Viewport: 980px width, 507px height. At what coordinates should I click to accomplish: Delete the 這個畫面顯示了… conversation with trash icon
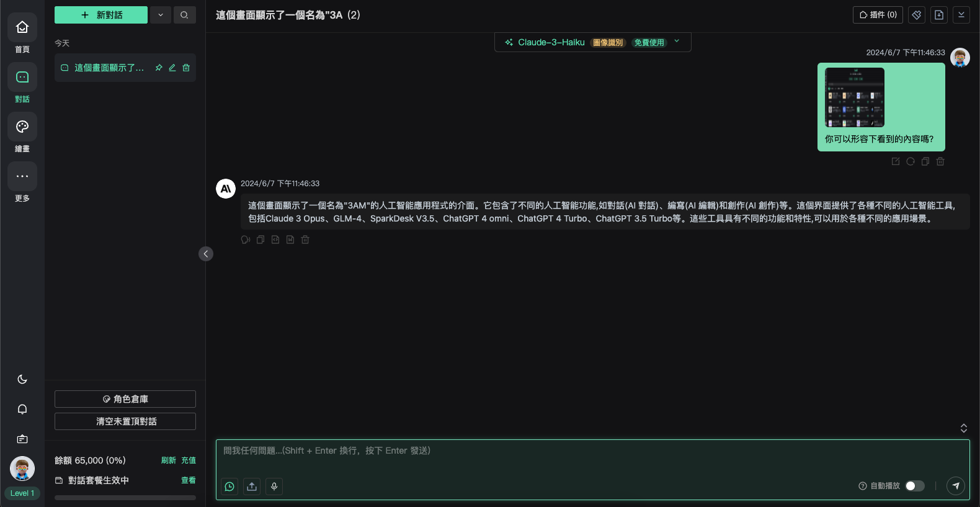(186, 68)
